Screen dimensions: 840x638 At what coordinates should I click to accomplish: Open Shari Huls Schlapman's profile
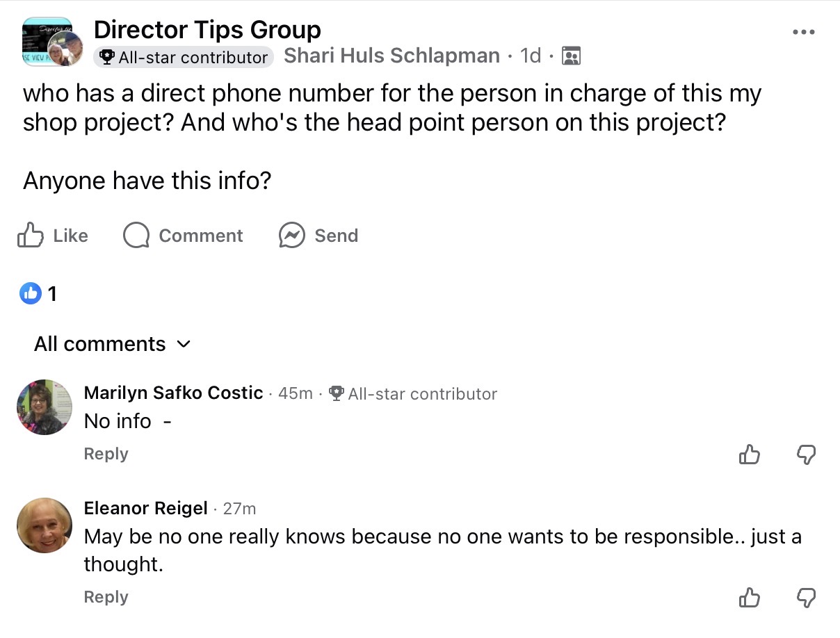pyautogui.click(x=391, y=56)
